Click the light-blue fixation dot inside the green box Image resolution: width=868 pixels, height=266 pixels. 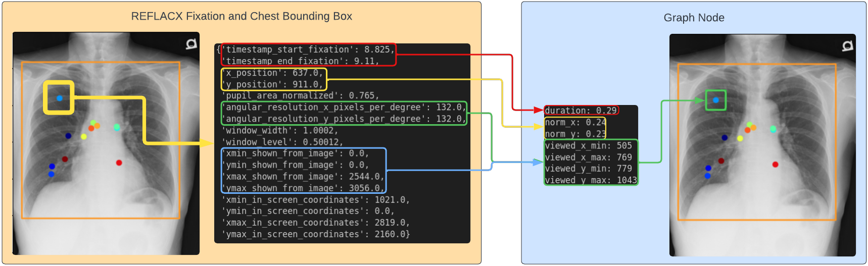(x=716, y=100)
